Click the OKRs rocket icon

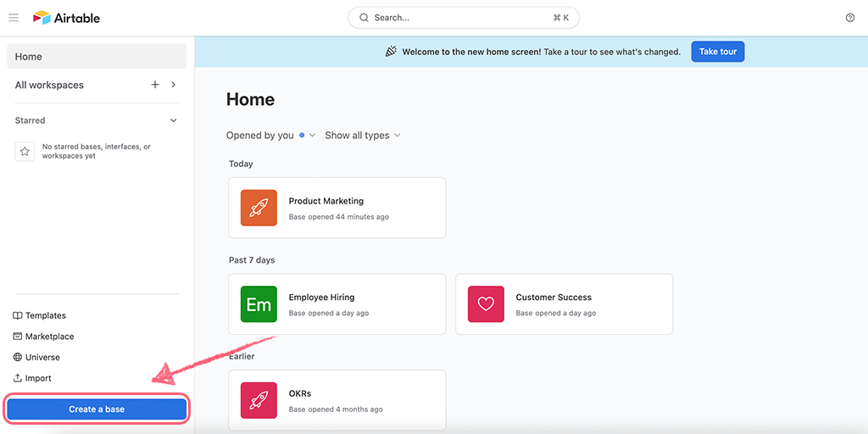[259, 400]
